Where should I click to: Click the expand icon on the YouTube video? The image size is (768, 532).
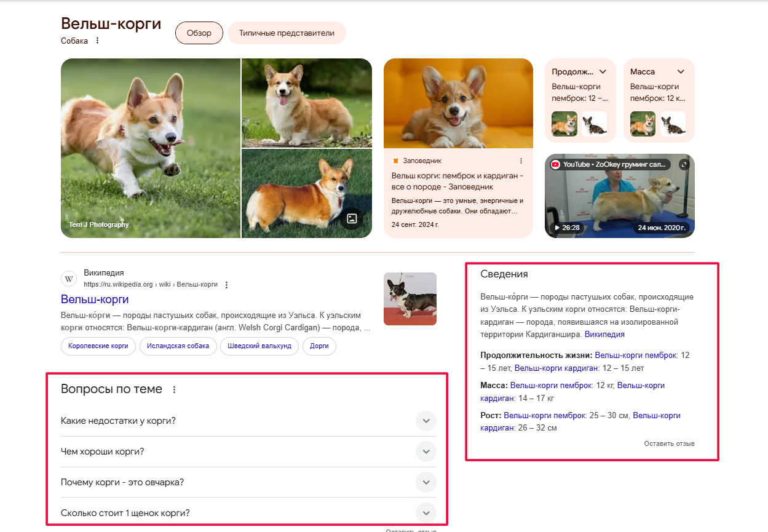point(684,165)
